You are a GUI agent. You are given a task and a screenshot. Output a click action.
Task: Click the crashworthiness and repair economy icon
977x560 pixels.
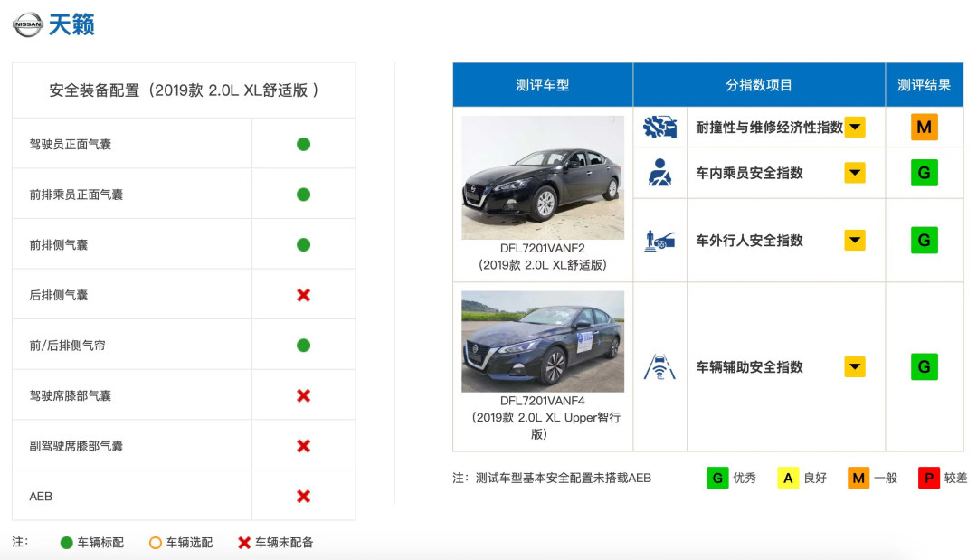pos(659,128)
